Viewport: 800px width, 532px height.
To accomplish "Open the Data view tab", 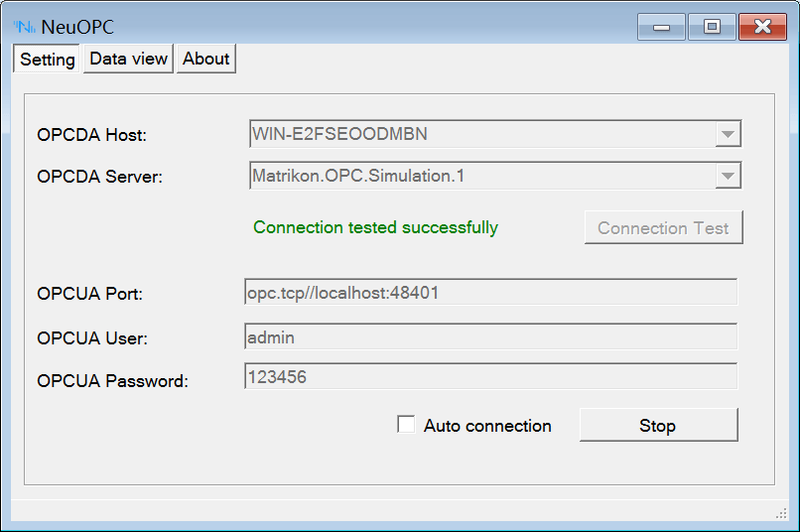I will [x=128, y=59].
